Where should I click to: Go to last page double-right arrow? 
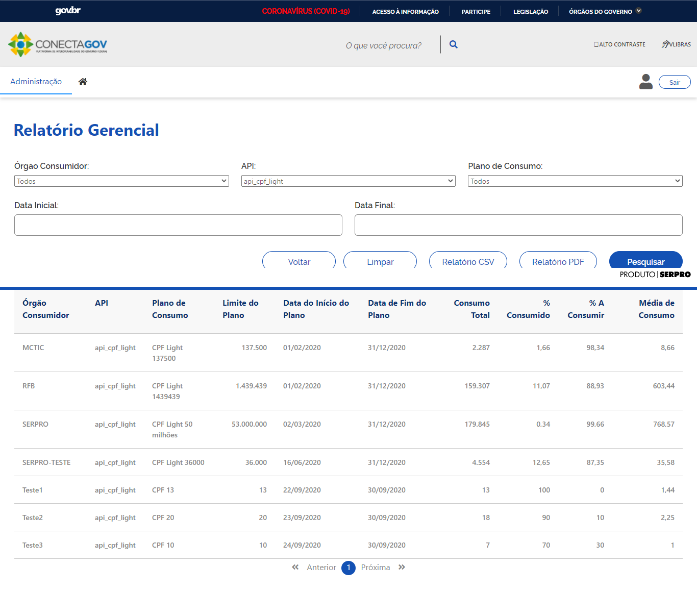click(x=402, y=568)
